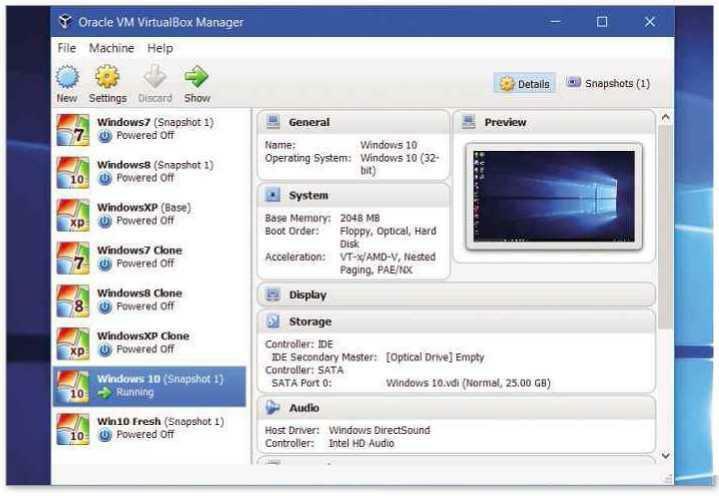Viewport: 719px width, 496px height.
Task: Click the Display section icon
Action: coord(273,295)
